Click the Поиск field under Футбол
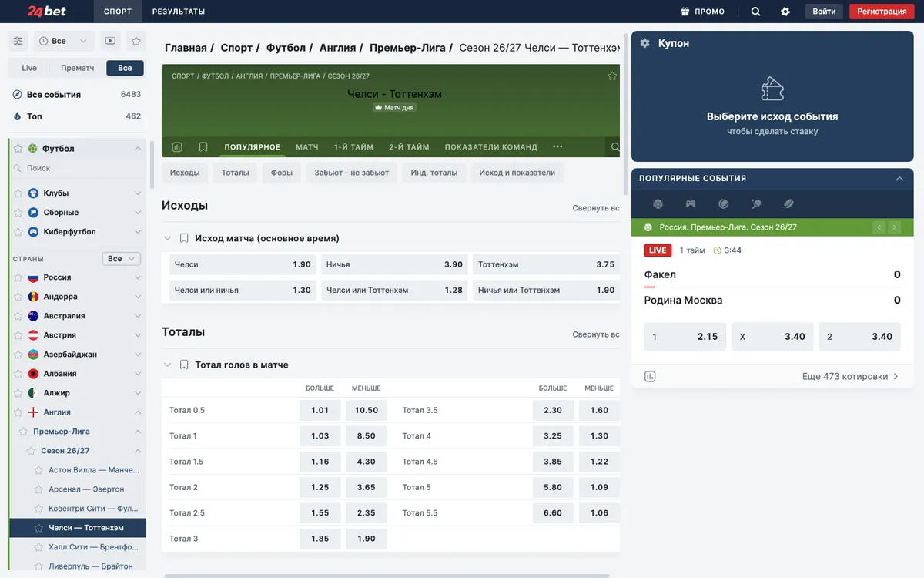This screenshot has width=924, height=578. pyautogui.click(x=77, y=168)
